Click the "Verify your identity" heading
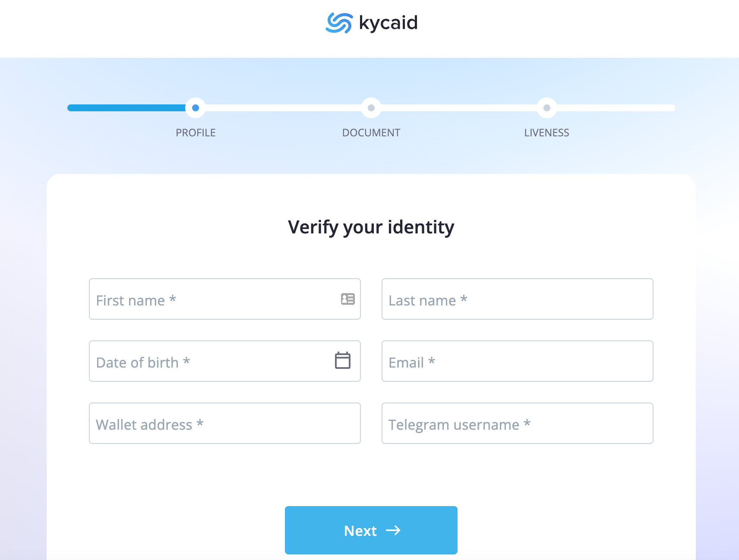 (x=371, y=227)
